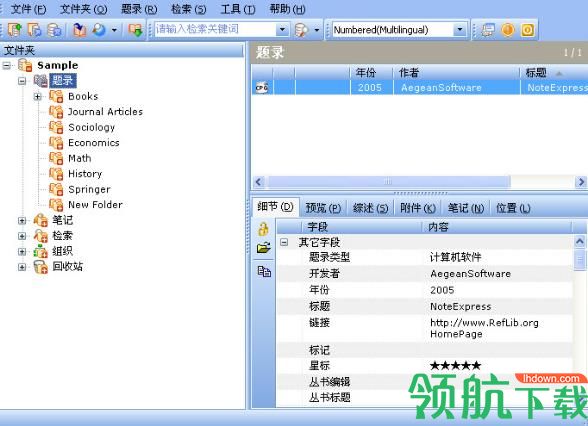This screenshot has height=426, width=588.
Task: Select the 回收站 recycle bin node
Action: pyautogui.click(x=68, y=267)
